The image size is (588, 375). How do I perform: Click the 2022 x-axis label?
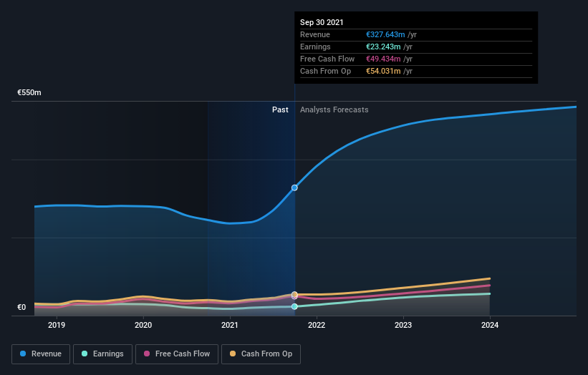point(317,325)
